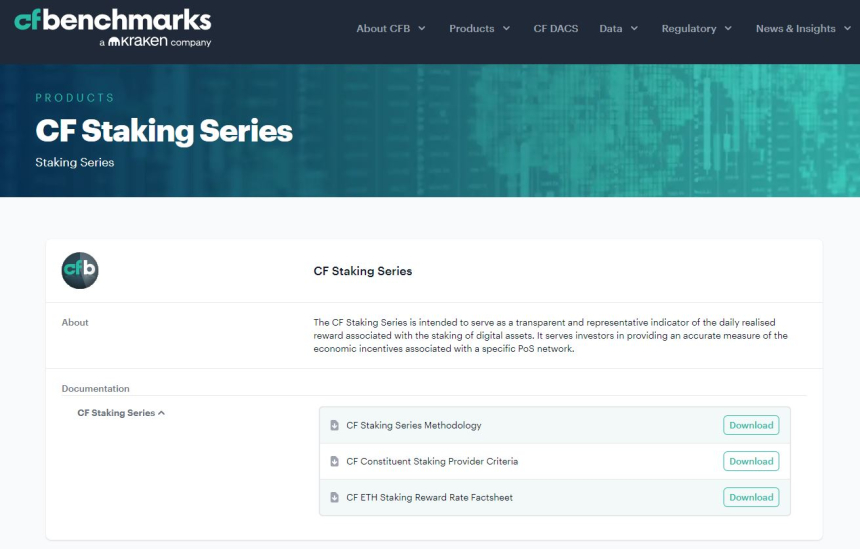This screenshot has height=549, width=860.
Task: Click the CF Staking Series Methodology title
Action: [x=413, y=425]
